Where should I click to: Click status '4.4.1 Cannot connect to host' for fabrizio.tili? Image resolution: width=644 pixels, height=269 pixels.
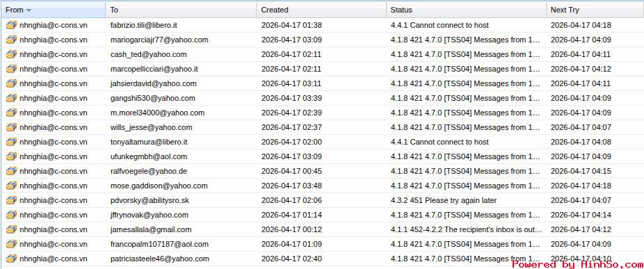coord(440,25)
